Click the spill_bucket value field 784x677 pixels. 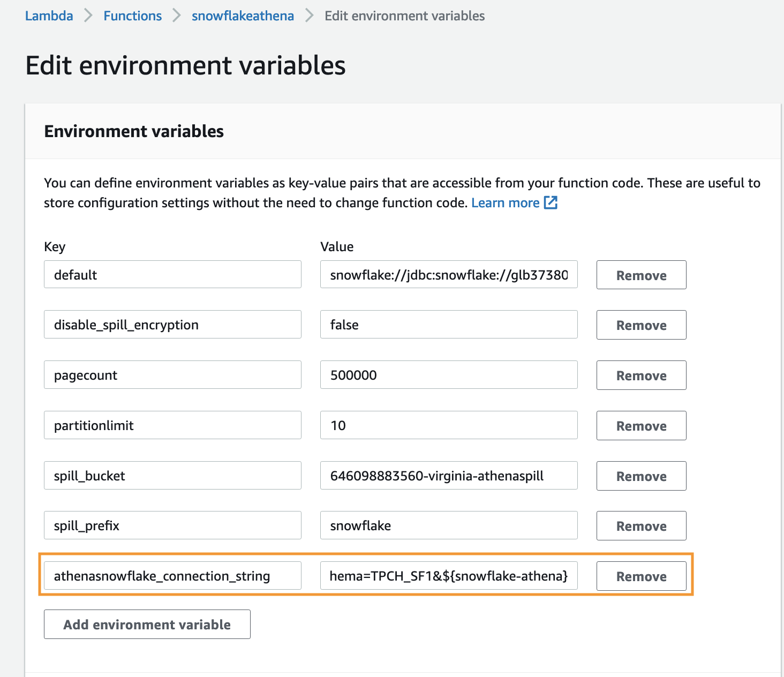pyautogui.click(x=449, y=476)
